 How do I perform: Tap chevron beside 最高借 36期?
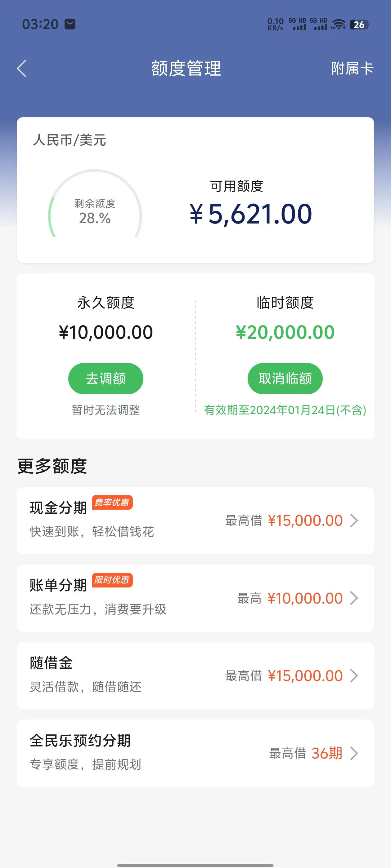pyautogui.click(x=354, y=753)
